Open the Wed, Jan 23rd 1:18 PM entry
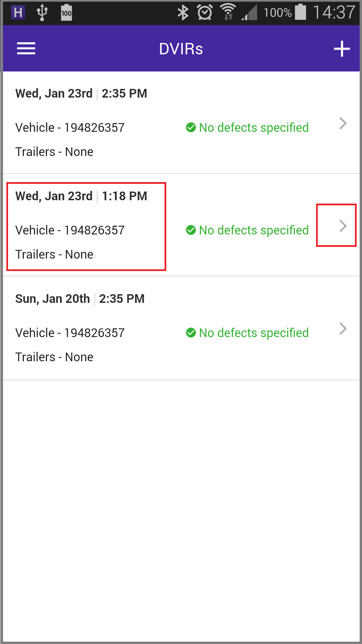Screen dimensions: 362x644 point(181,225)
